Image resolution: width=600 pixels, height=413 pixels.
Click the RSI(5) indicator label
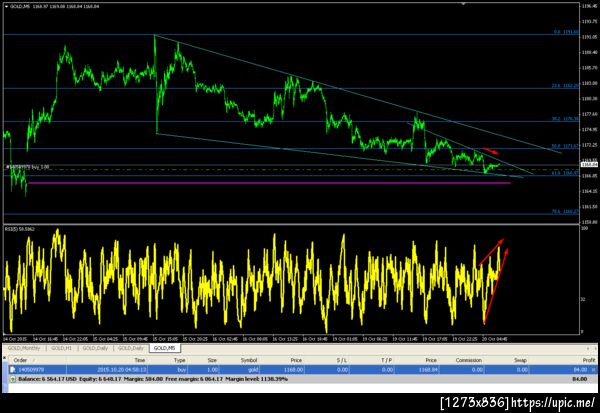(x=20, y=229)
